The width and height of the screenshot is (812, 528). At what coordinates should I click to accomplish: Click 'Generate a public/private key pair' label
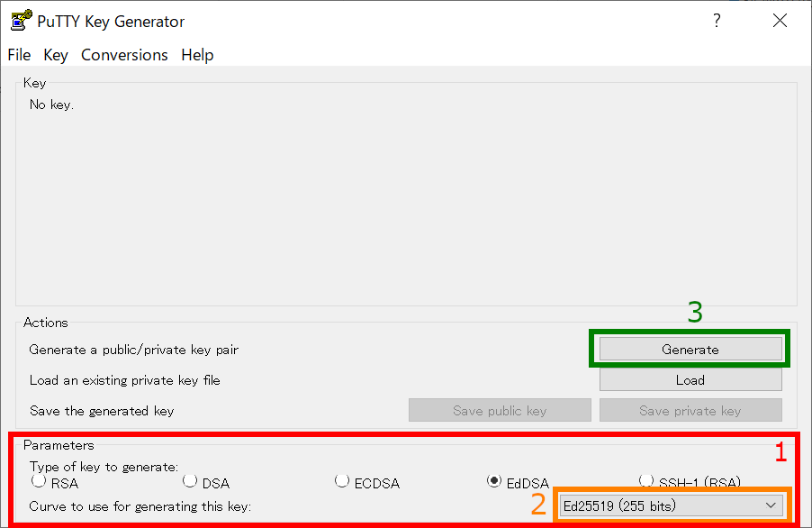pyautogui.click(x=133, y=350)
